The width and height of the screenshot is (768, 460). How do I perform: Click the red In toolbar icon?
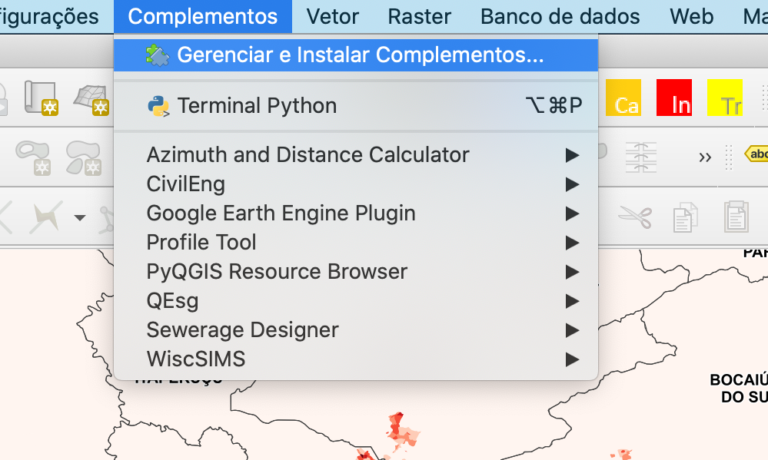[x=676, y=100]
